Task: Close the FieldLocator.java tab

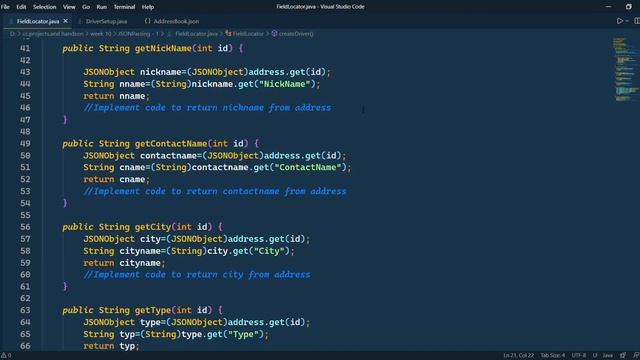Action: click(x=66, y=21)
